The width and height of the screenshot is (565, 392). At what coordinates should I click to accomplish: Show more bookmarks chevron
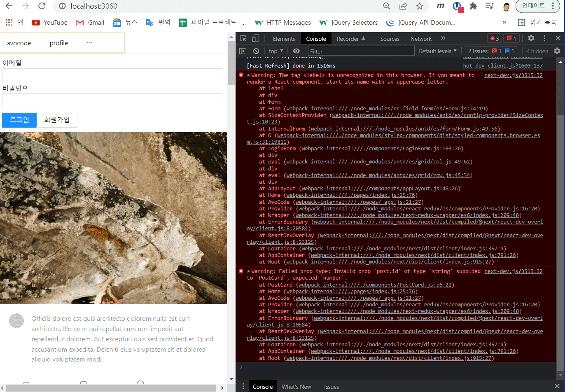[x=504, y=22]
